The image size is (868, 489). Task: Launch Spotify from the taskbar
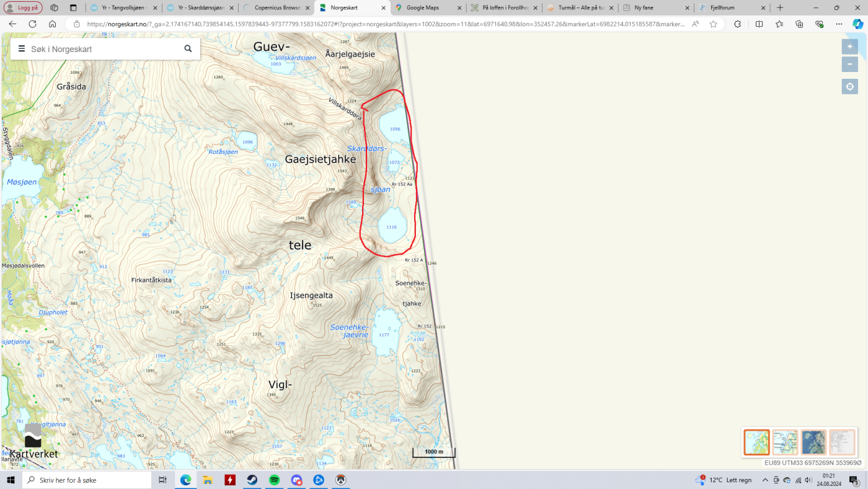tap(274, 480)
